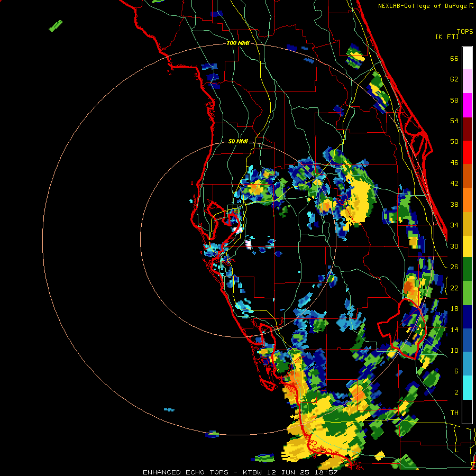Click the legend value 62

pos(454,79)
